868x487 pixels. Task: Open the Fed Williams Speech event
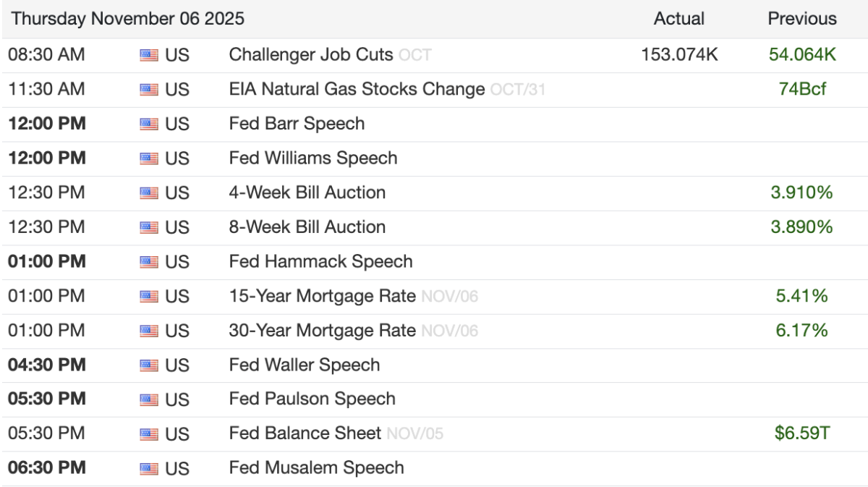pos(312,158)
